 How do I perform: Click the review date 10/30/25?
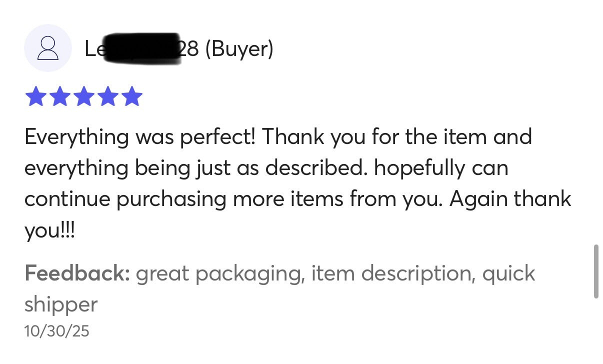tap(56, 331)
